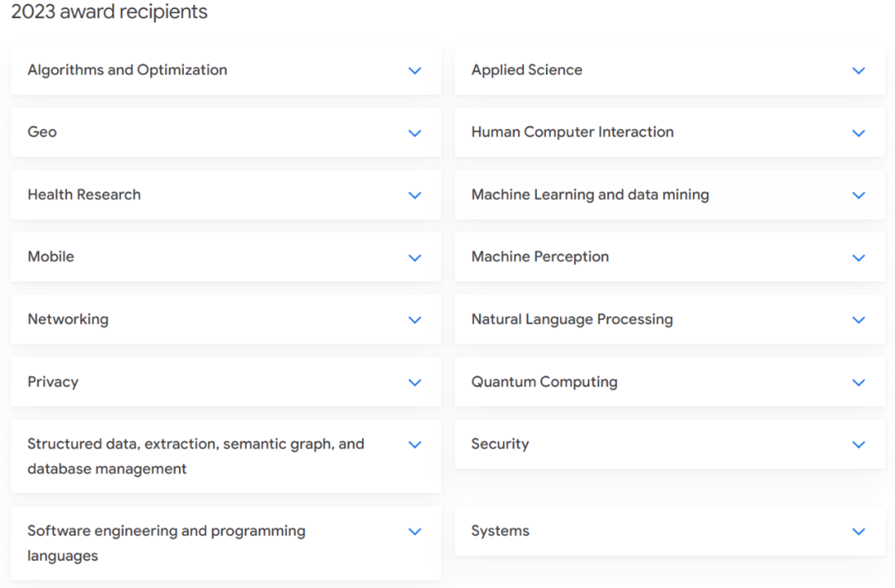Expand the Mobile section chevron
895x588 pixels.
(x=415, y=258)
